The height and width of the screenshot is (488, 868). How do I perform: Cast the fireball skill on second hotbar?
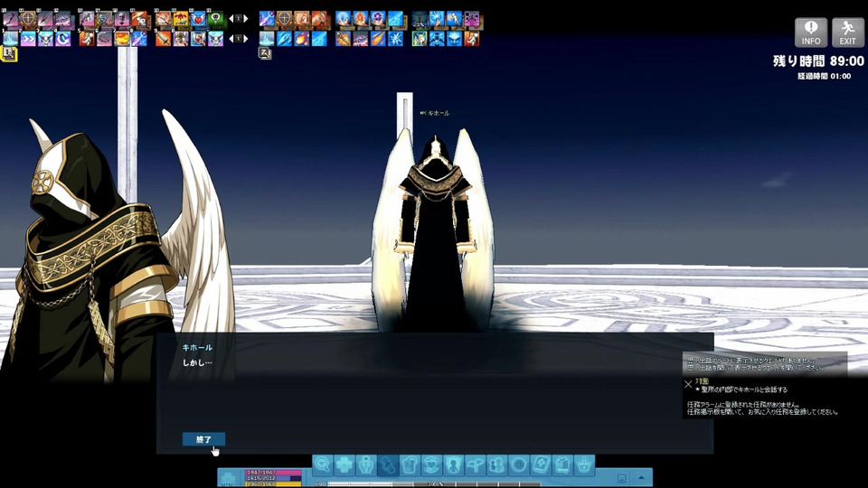tap(301, 38)
